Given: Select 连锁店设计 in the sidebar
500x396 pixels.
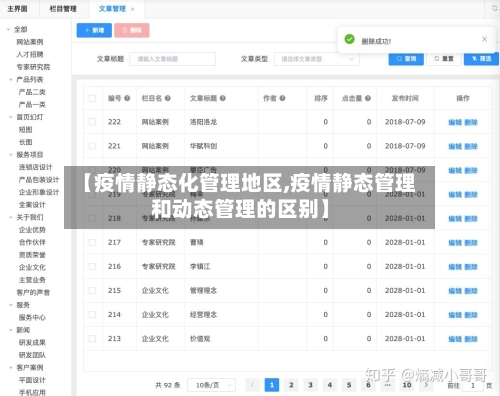Looking at the screenshot, I should pyautogui.click(x=35, y=167).
